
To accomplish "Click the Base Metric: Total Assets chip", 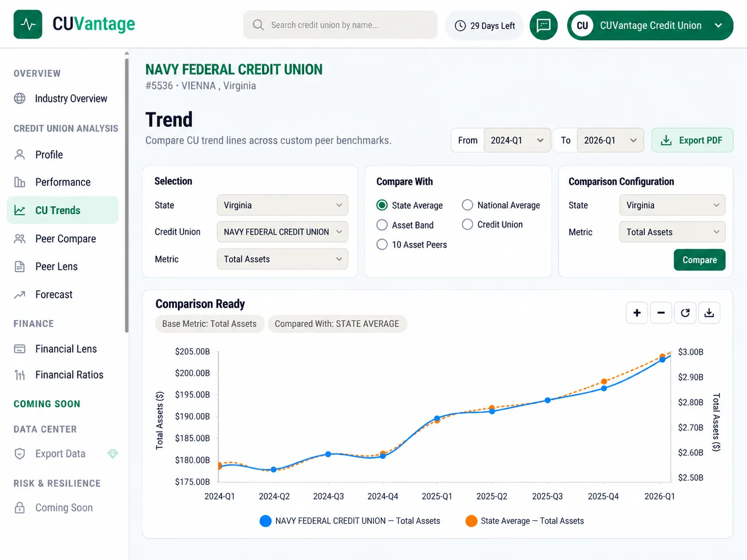I will (209, 324).
